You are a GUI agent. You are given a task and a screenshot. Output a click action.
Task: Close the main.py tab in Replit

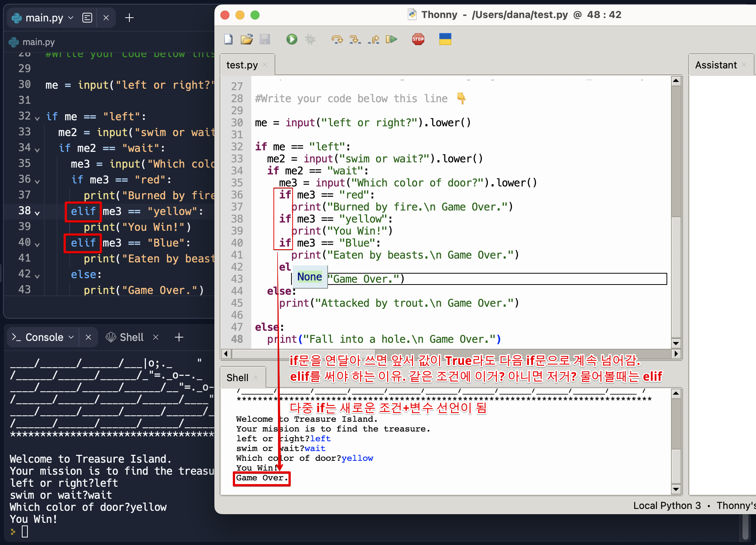[x=106, y=18]
